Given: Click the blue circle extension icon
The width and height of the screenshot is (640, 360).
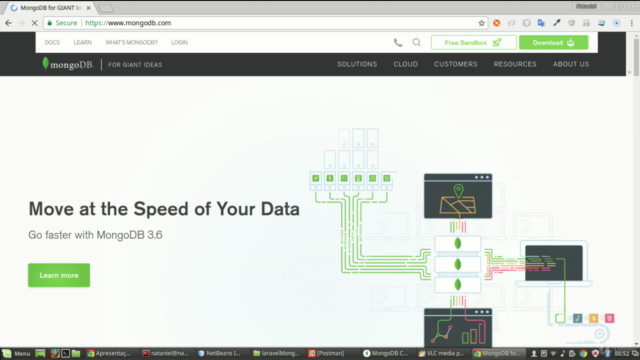Looking at the screenshot, I should (616, 23).
